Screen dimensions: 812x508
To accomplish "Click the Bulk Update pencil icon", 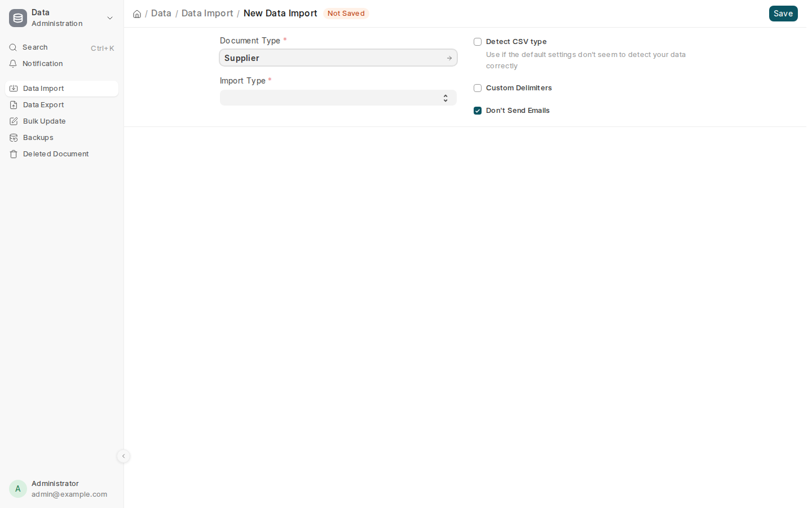I will [14, 121].
